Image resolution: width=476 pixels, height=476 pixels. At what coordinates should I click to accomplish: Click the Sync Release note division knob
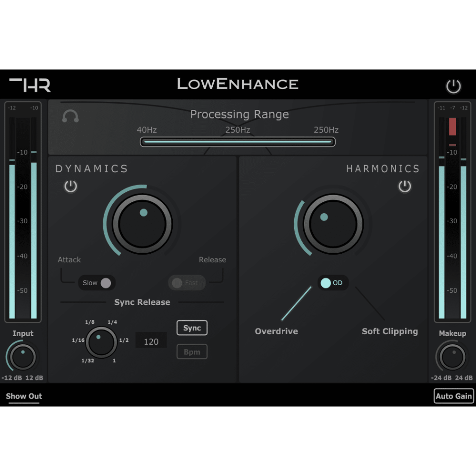102,342
